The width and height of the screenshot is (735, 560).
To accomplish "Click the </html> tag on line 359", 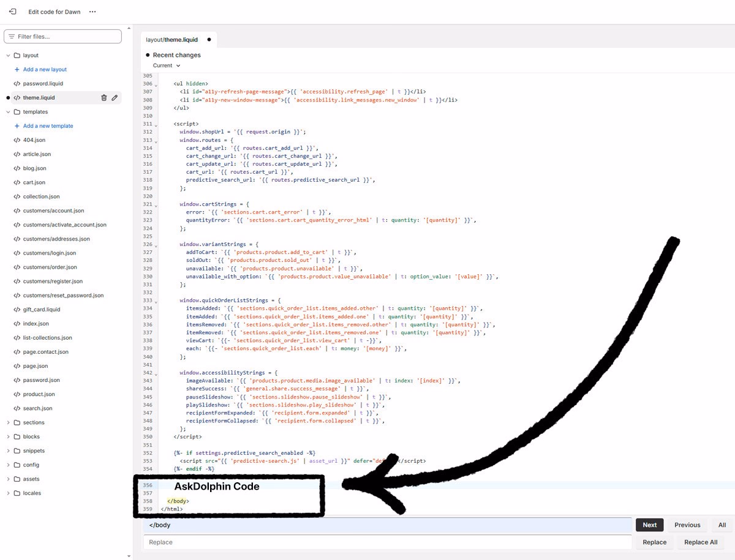I will (171, 509).
